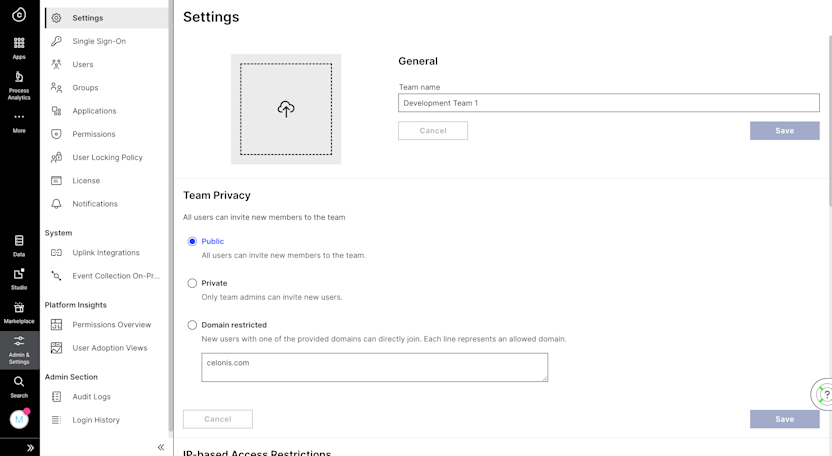This screenshot has height=456, width=832.
Task: Click the 'Admin Section' sidebar heading
Action: click(71, 377)
